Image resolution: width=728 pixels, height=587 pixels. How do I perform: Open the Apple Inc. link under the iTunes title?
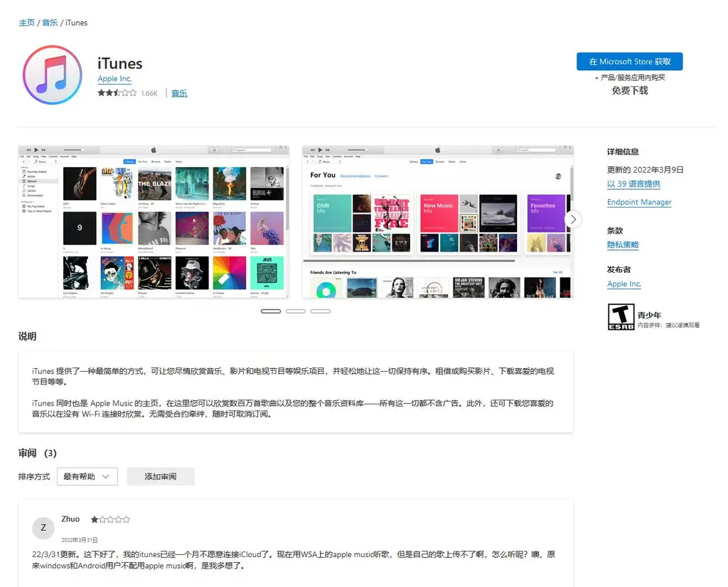pyautogui.click(x=114, y=79)
